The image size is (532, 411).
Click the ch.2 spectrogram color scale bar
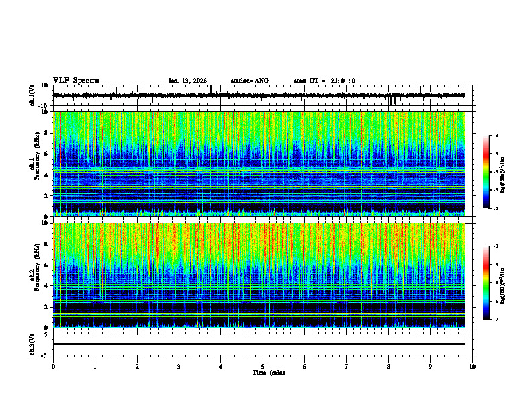click(x=486, y=283)
